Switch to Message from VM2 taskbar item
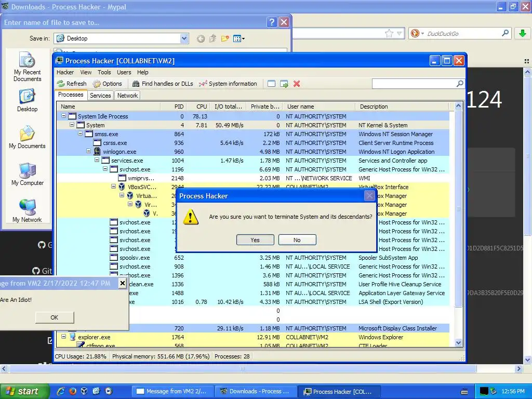 (172, 391)
